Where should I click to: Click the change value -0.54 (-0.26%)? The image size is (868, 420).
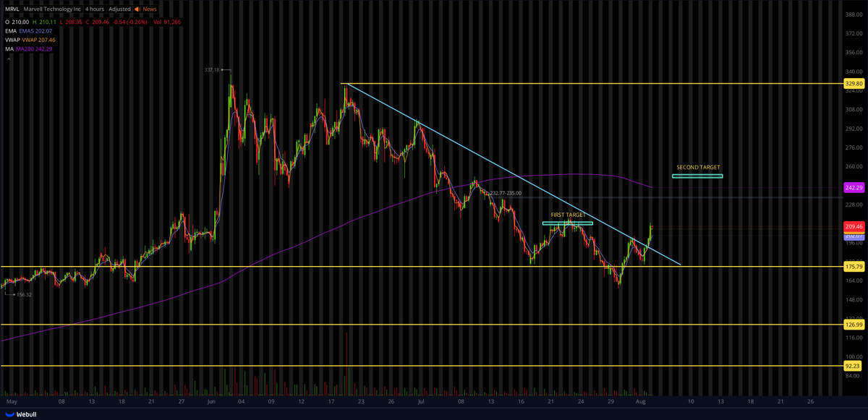pyautogui.click(x=131, y=22)
